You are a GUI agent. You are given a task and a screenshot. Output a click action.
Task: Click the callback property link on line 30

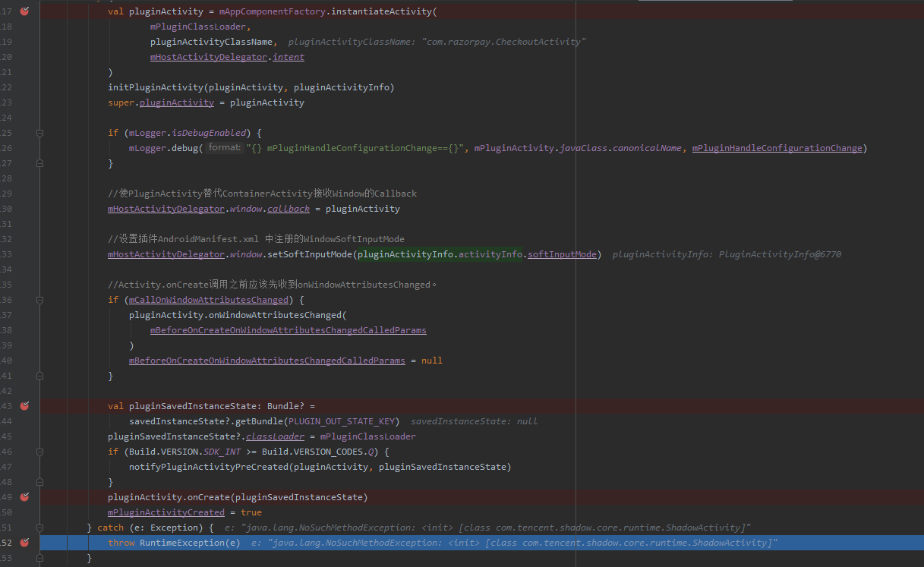[x=288, y=208]
